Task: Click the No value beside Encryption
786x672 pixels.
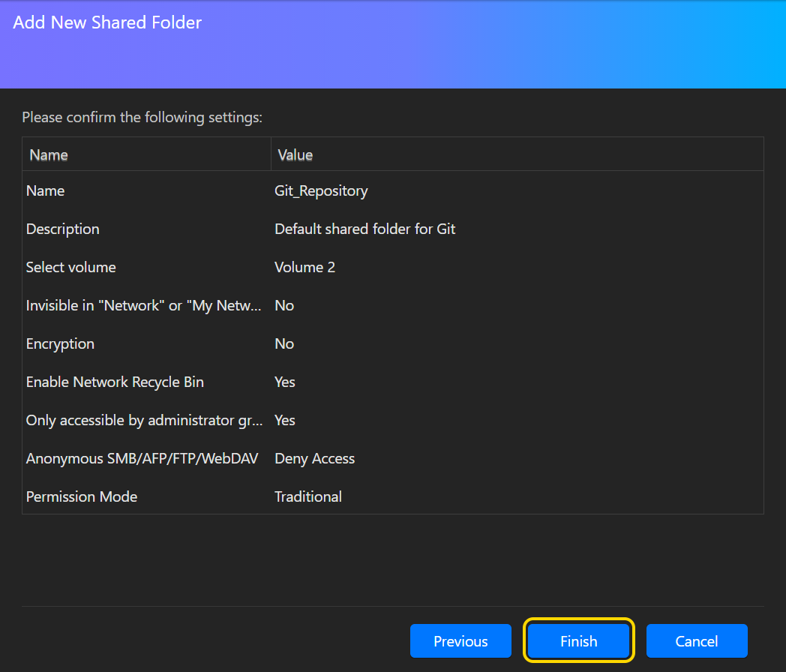Action: point(284,343)
